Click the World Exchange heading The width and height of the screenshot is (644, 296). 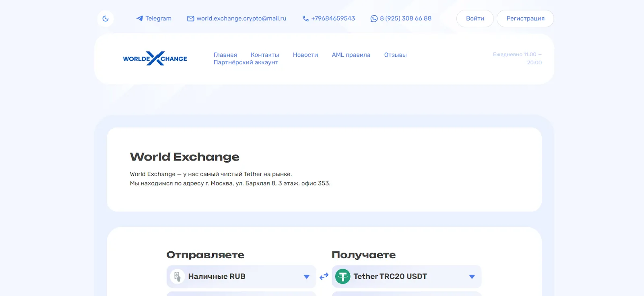pyautogui.click(x=185, y=157)
